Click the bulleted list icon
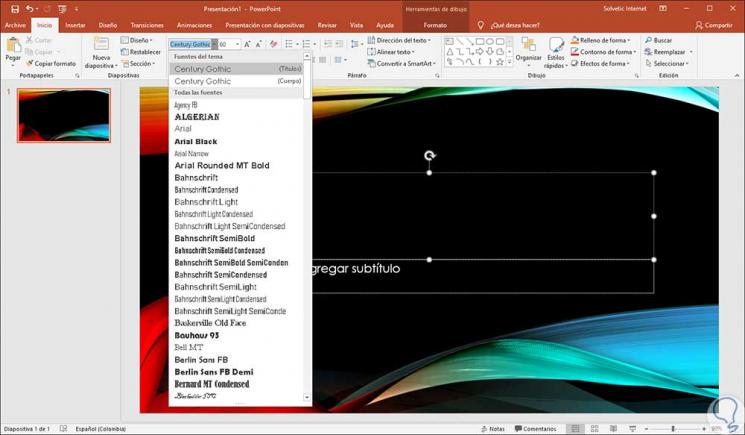Viewport: 745px width, 435px height. coord(289,44)
